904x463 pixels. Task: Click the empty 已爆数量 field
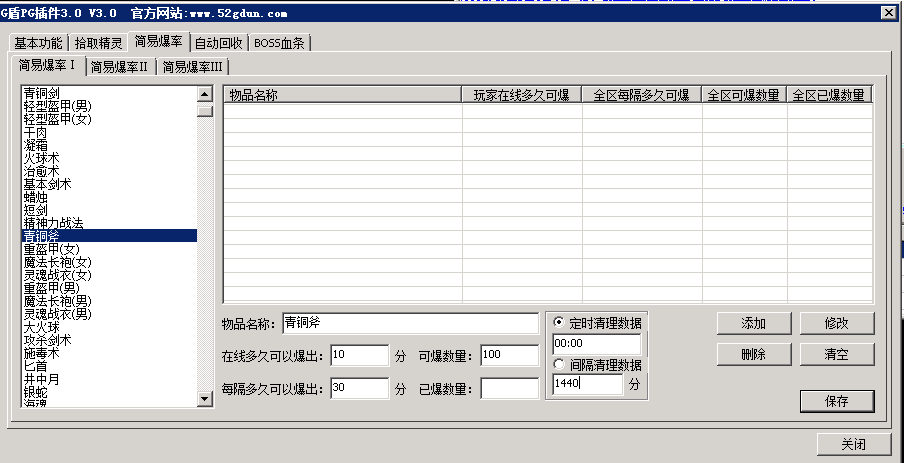(510, 388)
